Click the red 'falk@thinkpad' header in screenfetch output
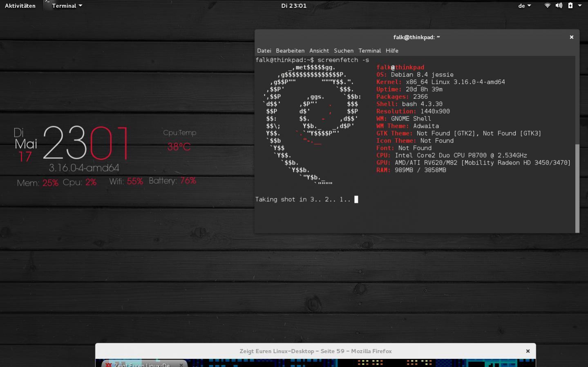The height and width of the screenshot is (367, 588). point(400,67)
